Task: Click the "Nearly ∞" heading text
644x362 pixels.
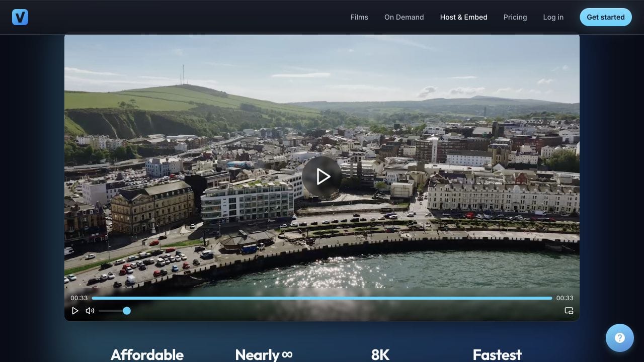Action: pyautogui.click(x=264, y=354)
